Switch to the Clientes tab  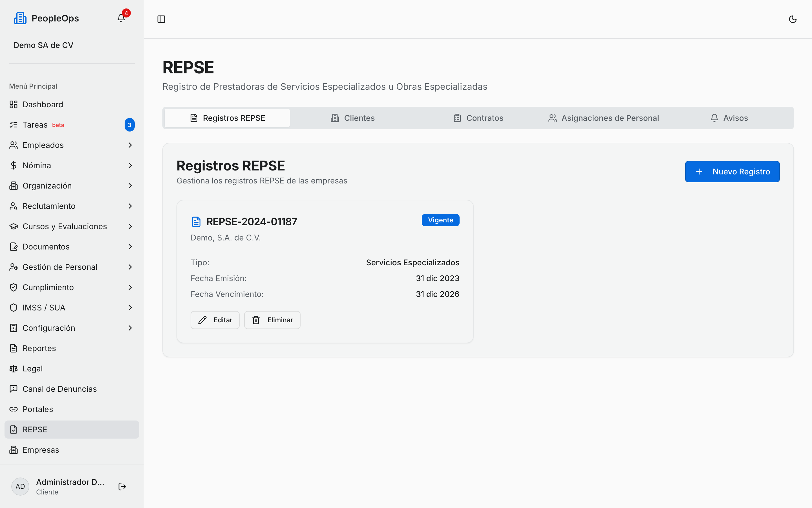(352, 118)
